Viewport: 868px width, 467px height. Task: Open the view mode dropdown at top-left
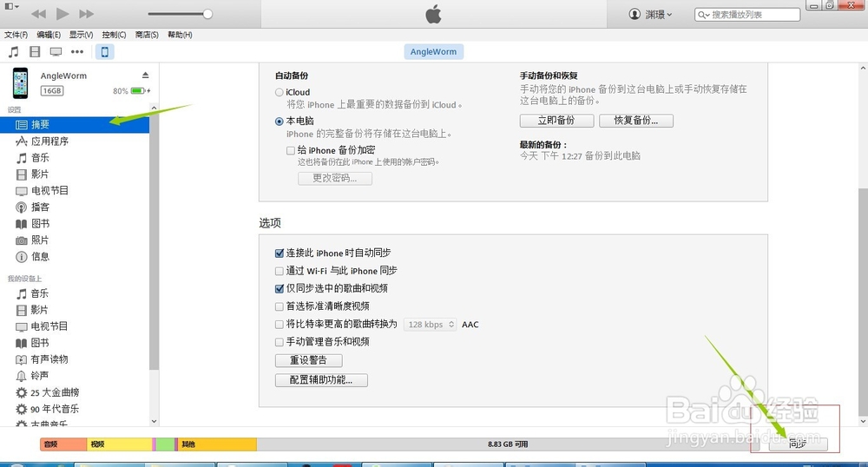[11, 6]
